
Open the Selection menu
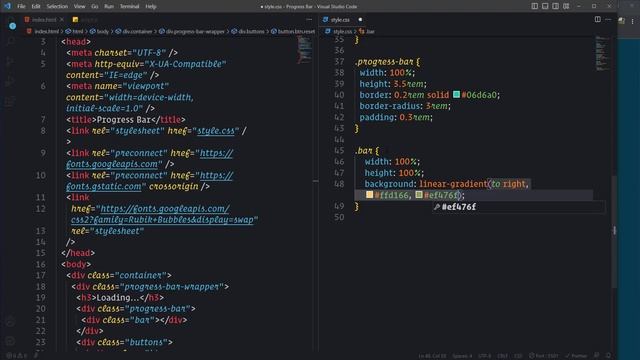tap(57, 6)
